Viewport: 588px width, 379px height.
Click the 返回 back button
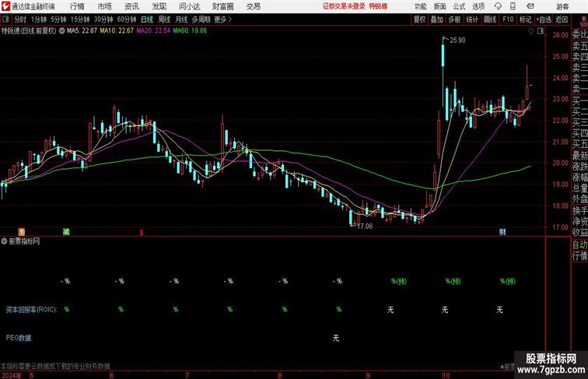tap(562, 19)
